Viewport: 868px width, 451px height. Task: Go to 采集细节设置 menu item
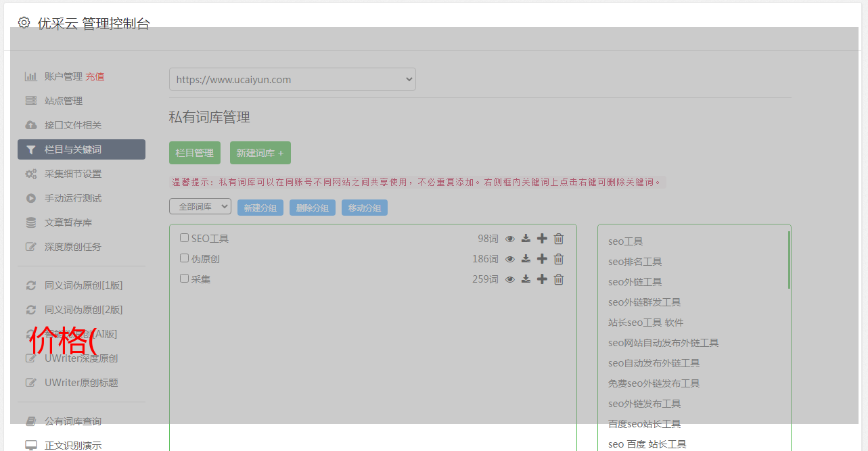coord(72,174)
